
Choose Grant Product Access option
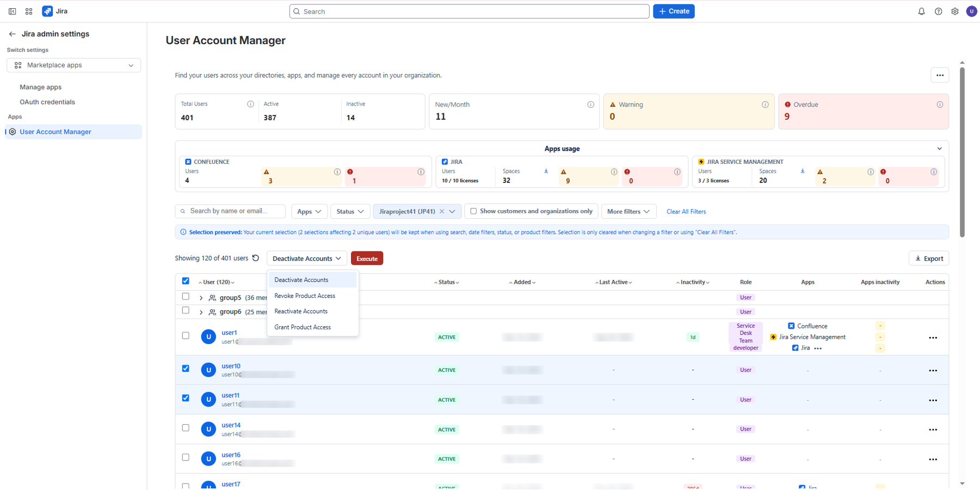point(312,327)
